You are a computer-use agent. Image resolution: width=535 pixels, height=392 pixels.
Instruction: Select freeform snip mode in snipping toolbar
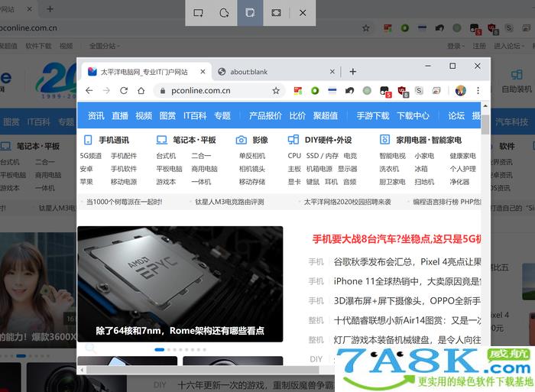click(224, 13)
